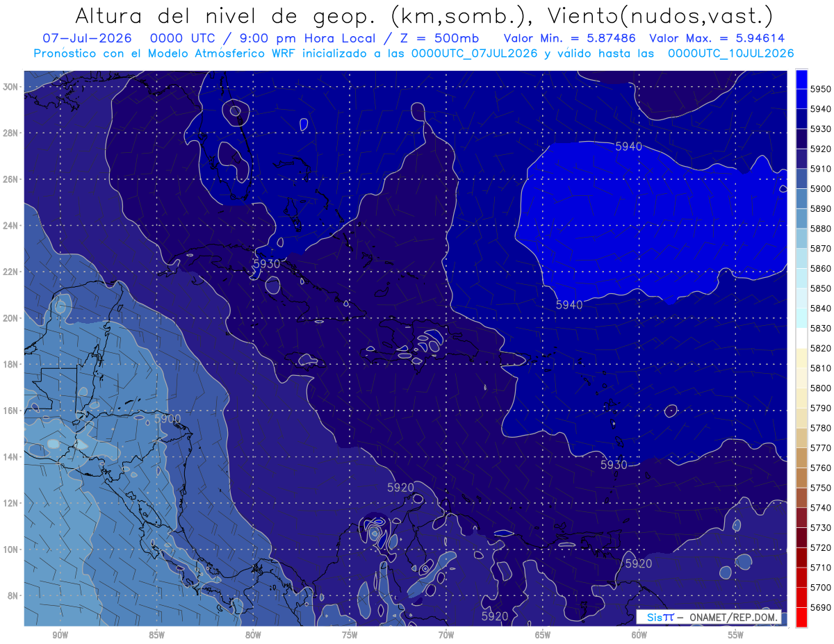Viewport: 834px width, 644px height.
Task: Pick the legend swatch between 5740 and 5750
Action: [x=801, y=497]
